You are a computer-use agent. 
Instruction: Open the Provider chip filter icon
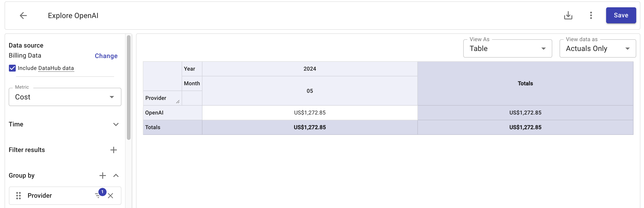(98, 195)
